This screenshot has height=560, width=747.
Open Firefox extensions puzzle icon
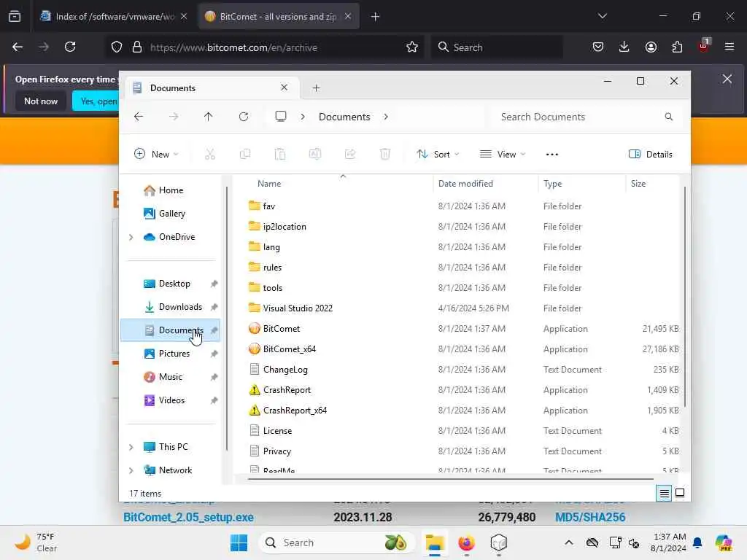pos(677,47)
